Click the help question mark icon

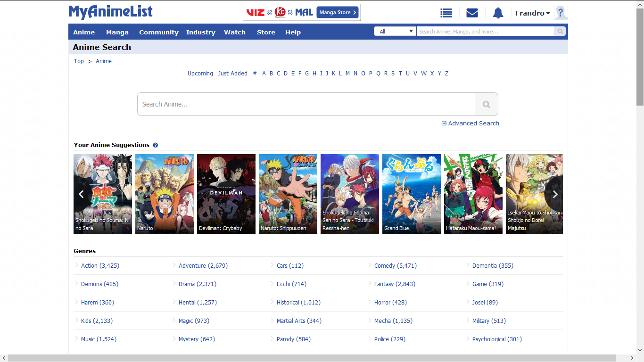pyautogui.click(x=561, y=13)
